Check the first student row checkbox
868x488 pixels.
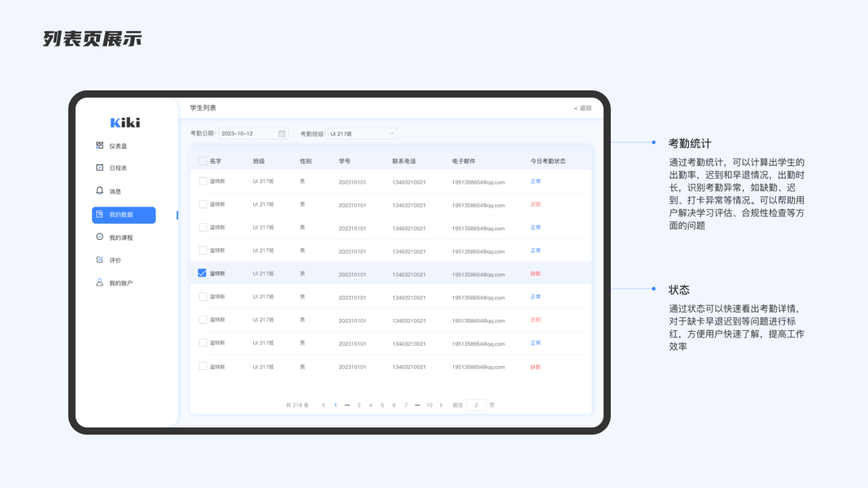(x=203, y=181)
